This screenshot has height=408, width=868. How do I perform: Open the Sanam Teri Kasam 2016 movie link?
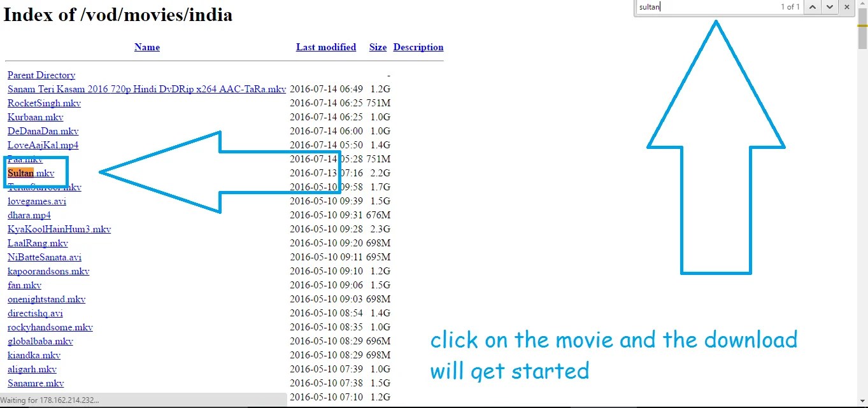(146, 89)
